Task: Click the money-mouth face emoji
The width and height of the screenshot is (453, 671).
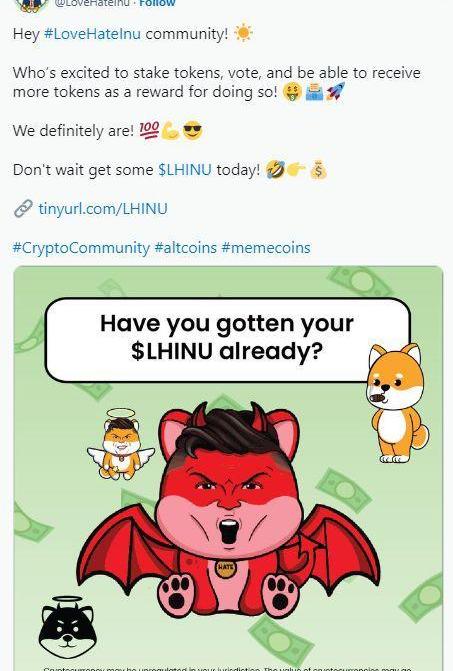Action: pos(292,92)
